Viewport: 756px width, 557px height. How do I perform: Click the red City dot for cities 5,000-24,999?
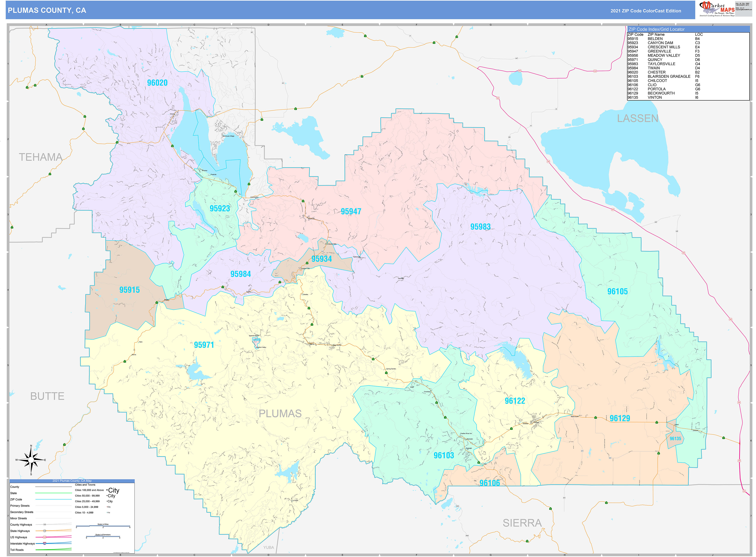107,507
